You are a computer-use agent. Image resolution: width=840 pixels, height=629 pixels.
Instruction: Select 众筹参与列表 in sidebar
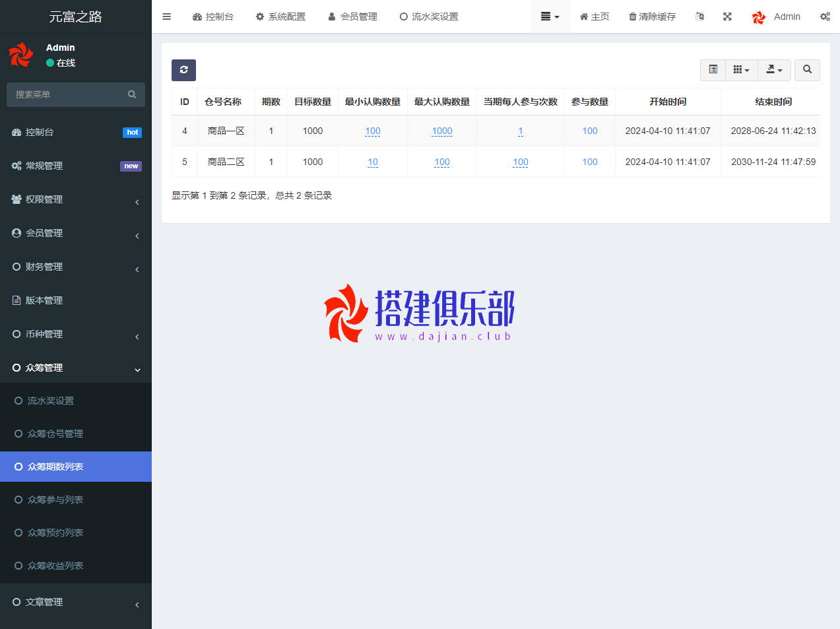tap(55, 500)
